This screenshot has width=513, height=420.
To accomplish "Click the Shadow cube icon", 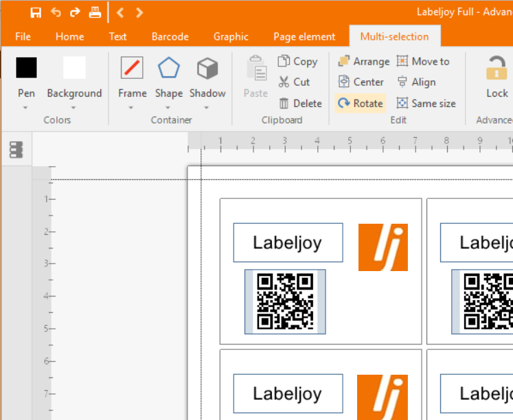I will [207, 68].
